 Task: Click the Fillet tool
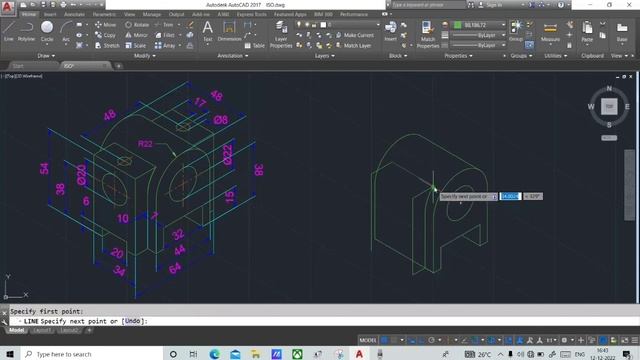point(165,36)
